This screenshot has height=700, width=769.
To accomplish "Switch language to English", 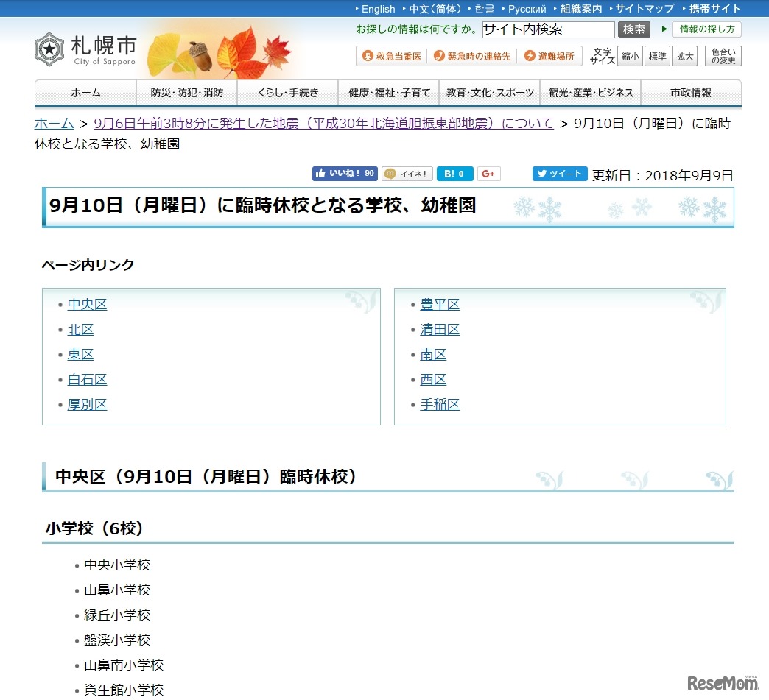I will 378,9.
